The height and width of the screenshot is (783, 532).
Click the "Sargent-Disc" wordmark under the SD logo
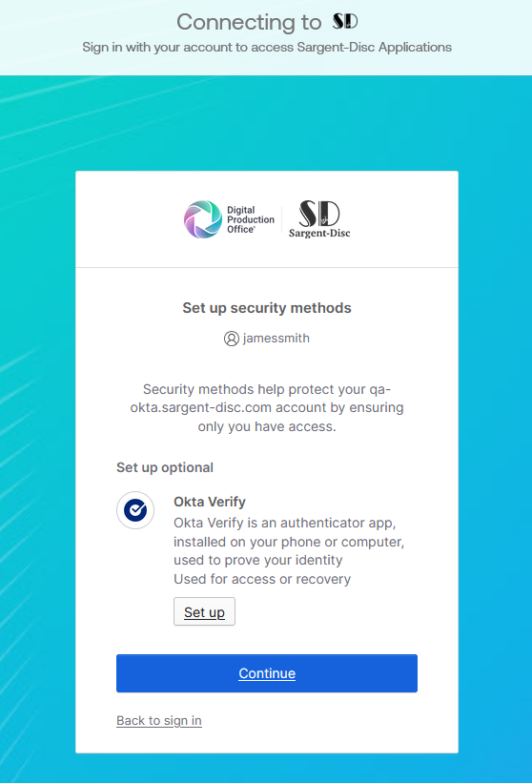click(319, 234)
